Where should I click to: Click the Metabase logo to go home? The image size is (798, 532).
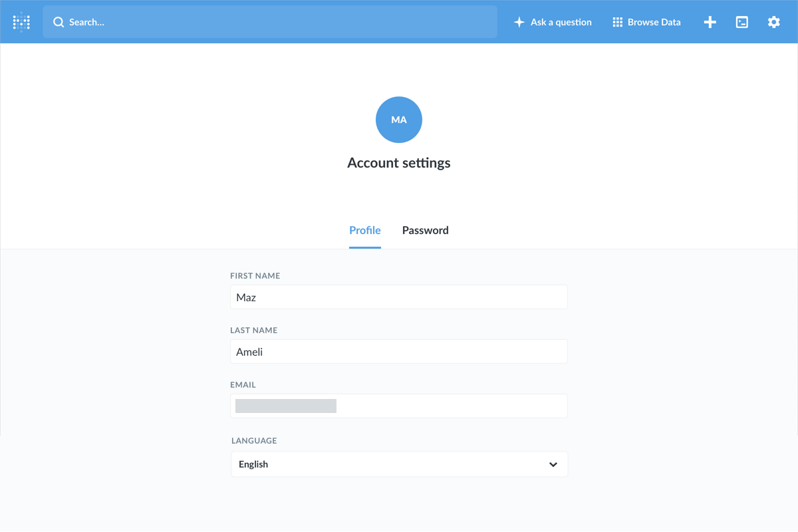(21, 21)
